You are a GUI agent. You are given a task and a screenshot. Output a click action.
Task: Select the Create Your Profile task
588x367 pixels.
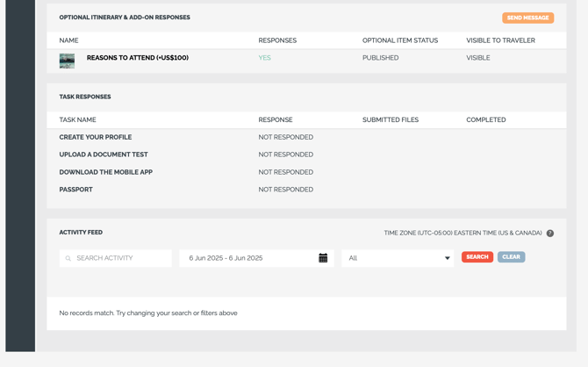(x=96, y=137)
